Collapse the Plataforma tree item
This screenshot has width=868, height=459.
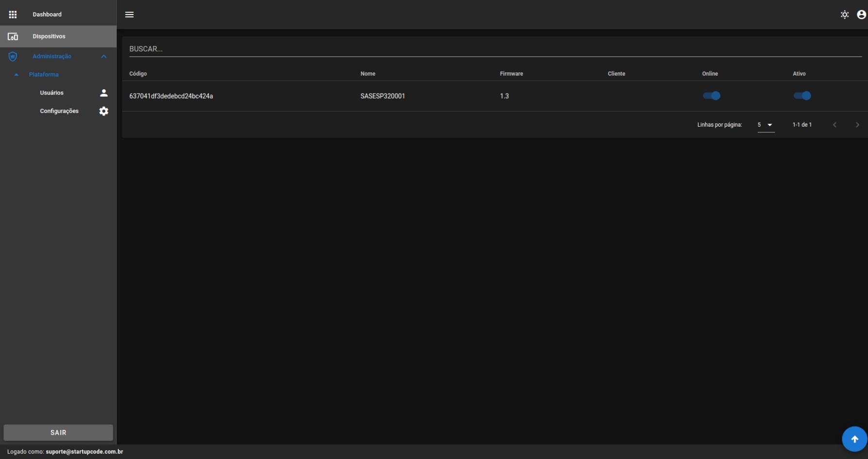[x=16, y=74]
